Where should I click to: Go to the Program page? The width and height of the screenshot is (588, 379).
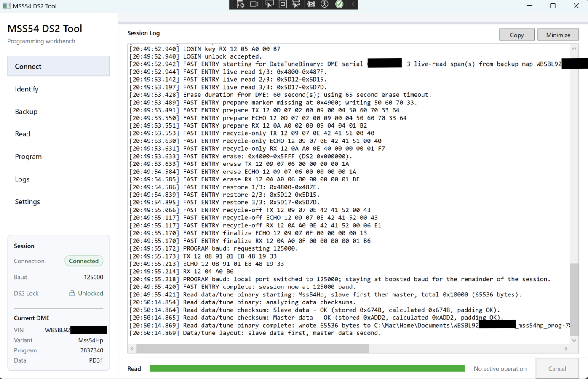[28, 157]
